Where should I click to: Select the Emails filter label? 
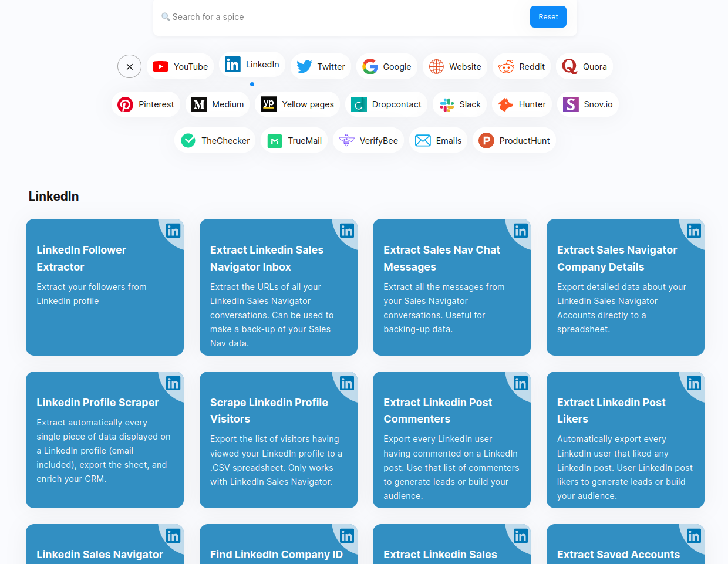449,141
